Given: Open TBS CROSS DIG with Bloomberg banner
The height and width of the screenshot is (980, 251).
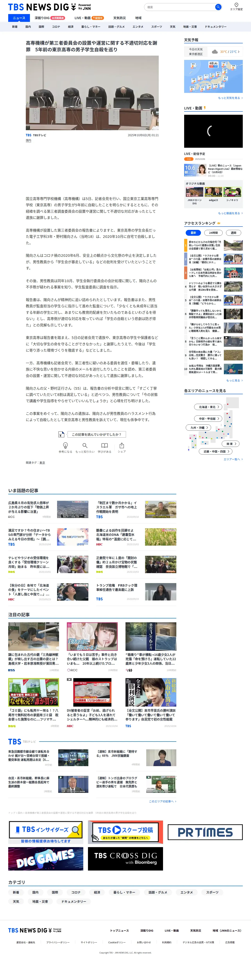Looking at the screenshot, I should click(x=125, y=859).
